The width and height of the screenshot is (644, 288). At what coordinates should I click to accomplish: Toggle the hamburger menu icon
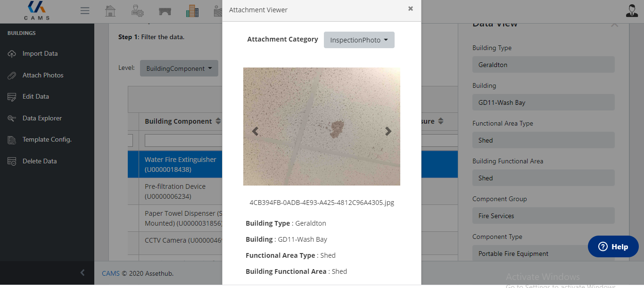tap(85, 11)
